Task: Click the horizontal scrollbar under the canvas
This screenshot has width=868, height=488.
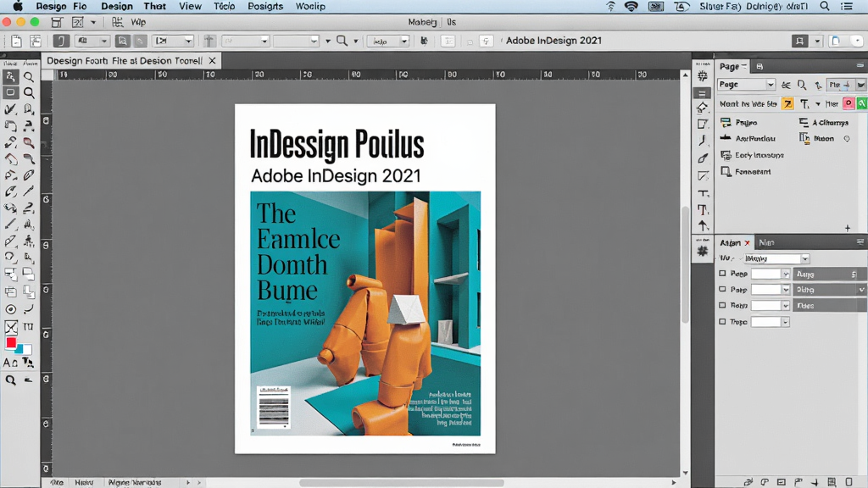Action: point(402,482)
